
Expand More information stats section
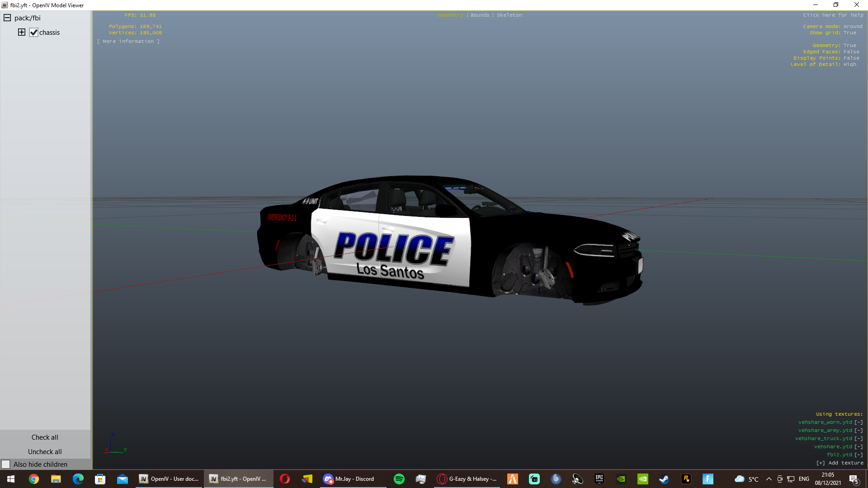(x=128, y=41)
